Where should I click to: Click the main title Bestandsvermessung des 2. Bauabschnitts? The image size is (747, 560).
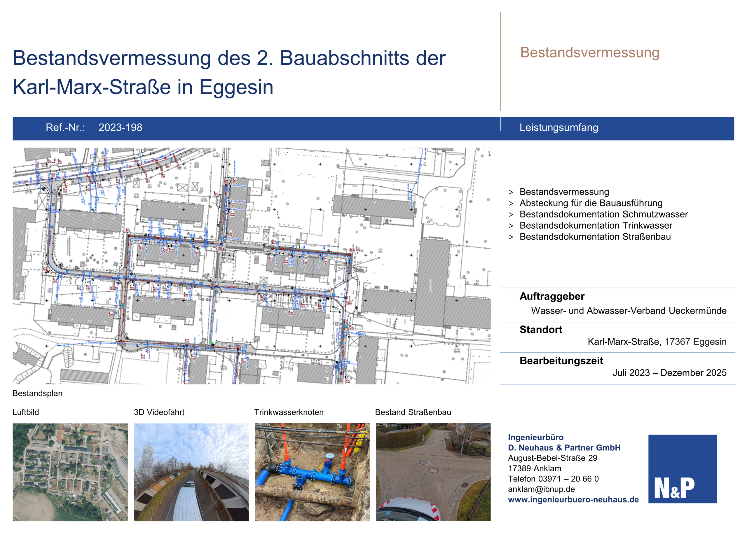coord(229,58)
